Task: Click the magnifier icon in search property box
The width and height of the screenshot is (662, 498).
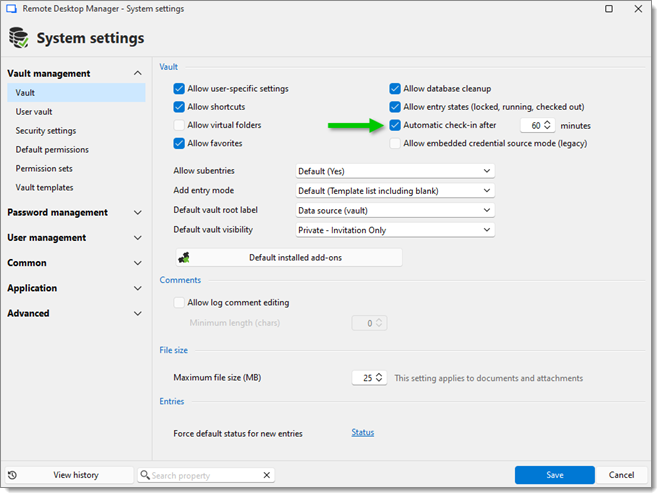Action: tap(146, 475)
